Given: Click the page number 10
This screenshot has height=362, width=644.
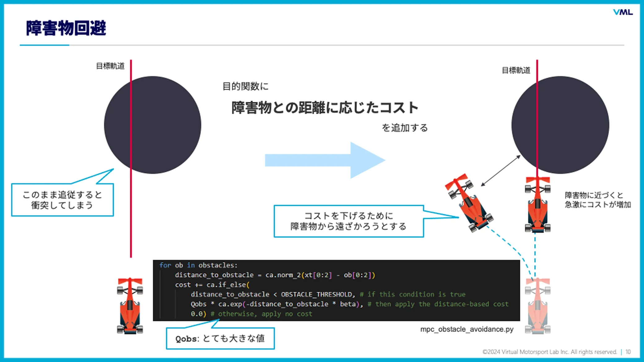Looking at the screenshot, I should [x=628, y=352].
